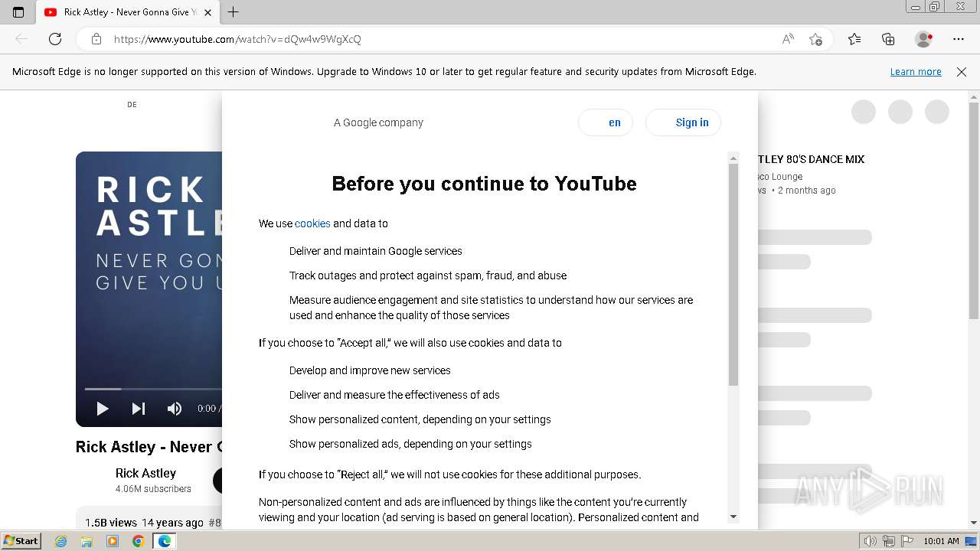Click the Sign in button
The height and width of the screenshot is (551, 980).
pyautogui.click(x=683, y=122)
